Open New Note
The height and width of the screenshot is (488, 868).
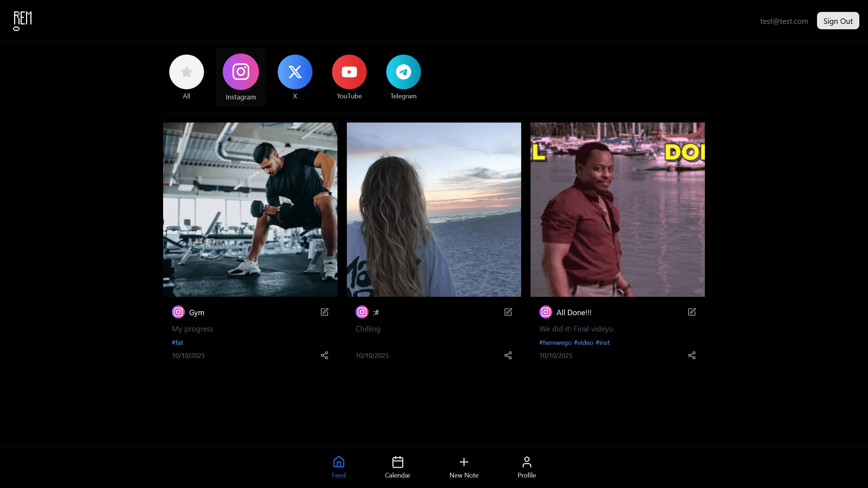(464, 467)
